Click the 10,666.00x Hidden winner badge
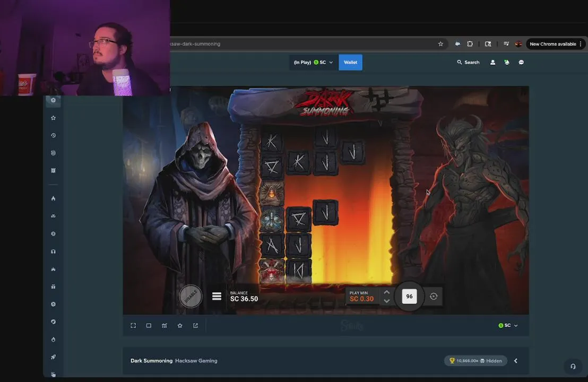Screen dimensions: 588x382 [475, 361]
